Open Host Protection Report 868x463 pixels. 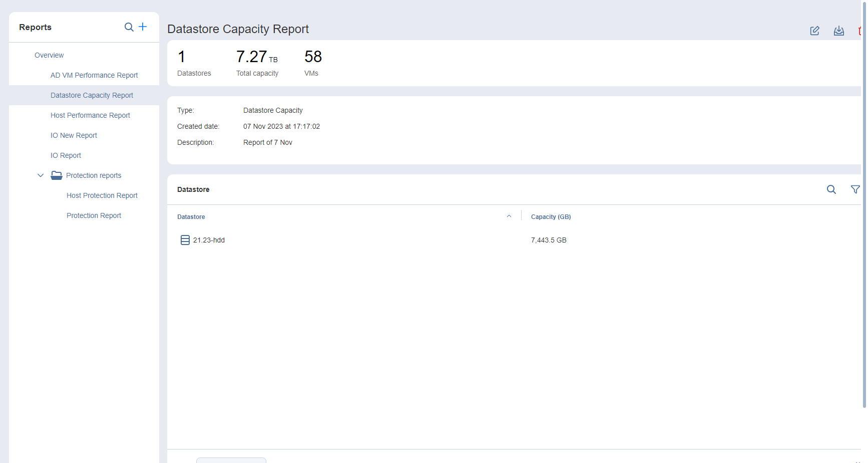point(102,195)
